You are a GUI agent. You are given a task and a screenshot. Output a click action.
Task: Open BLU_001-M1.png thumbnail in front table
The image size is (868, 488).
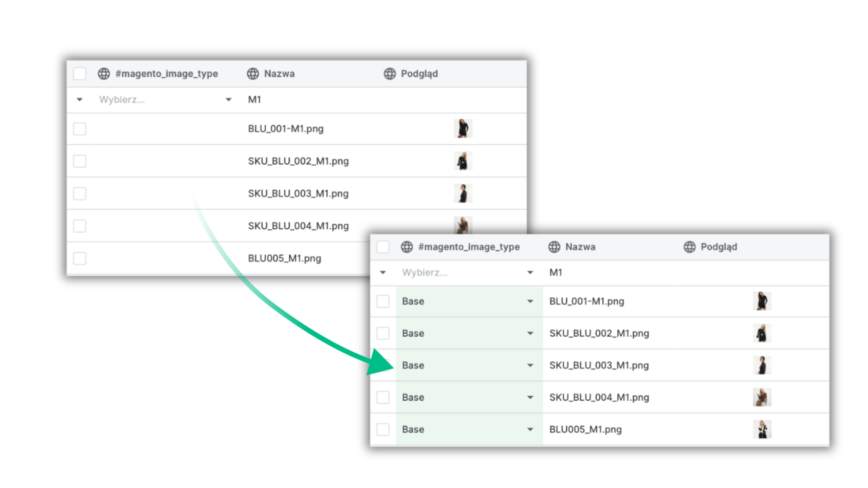point(762,301)
